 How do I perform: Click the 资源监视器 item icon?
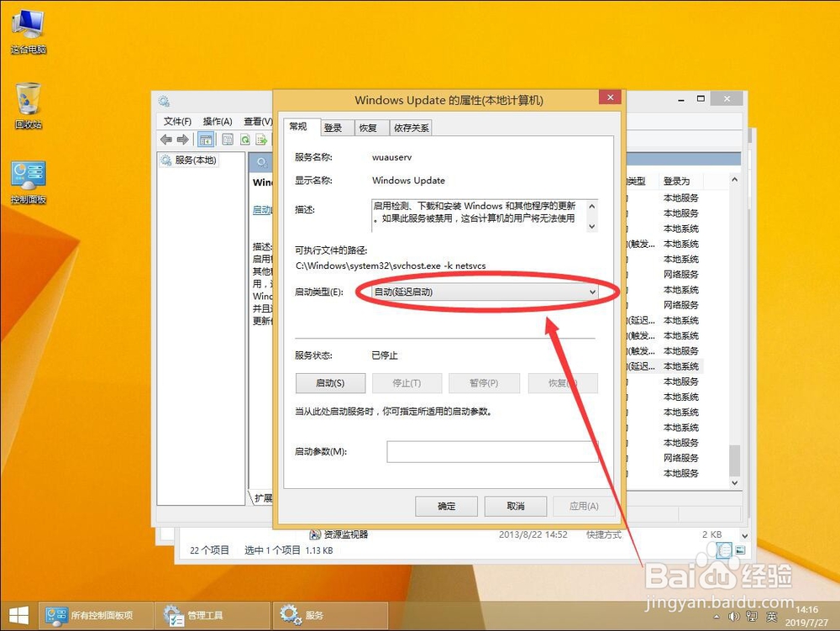[x=315, y=534]
